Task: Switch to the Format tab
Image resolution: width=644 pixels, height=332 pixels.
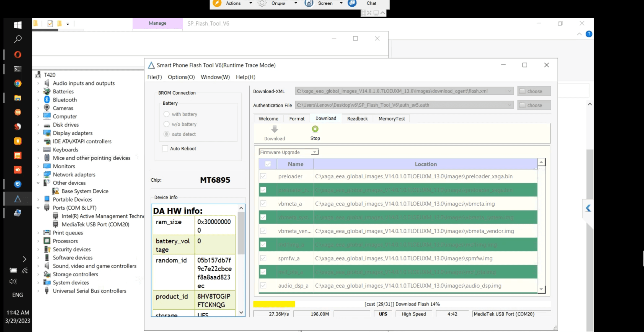Action: pyautogui.click(x=297, y=119)
